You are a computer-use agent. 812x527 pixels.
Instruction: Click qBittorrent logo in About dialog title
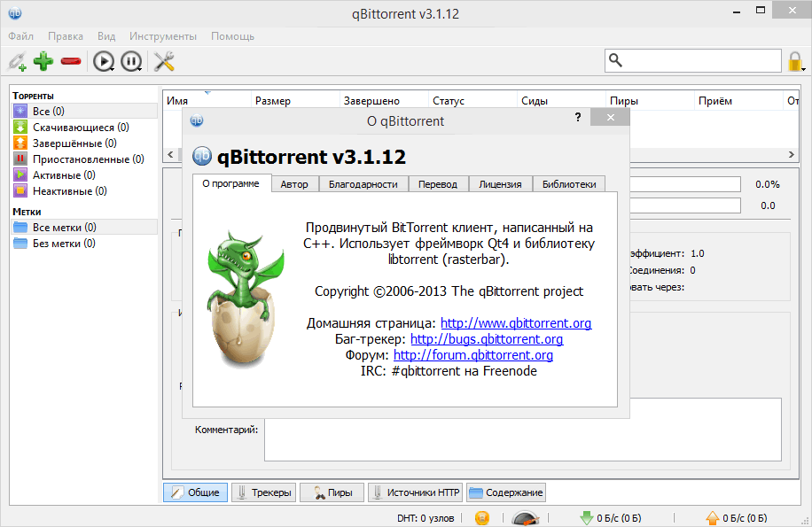click(x=197, y=120)
